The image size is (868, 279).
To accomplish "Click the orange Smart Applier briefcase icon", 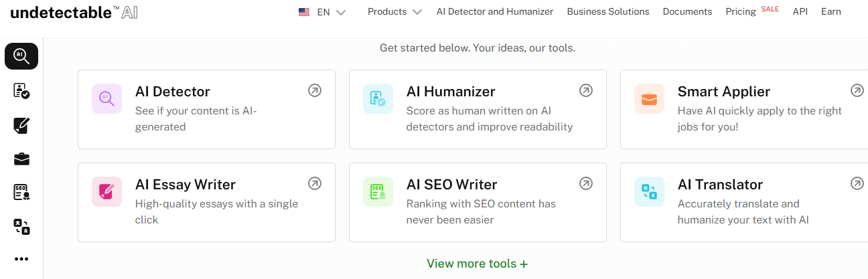I will pyautogui.click(x=649, y=99).
